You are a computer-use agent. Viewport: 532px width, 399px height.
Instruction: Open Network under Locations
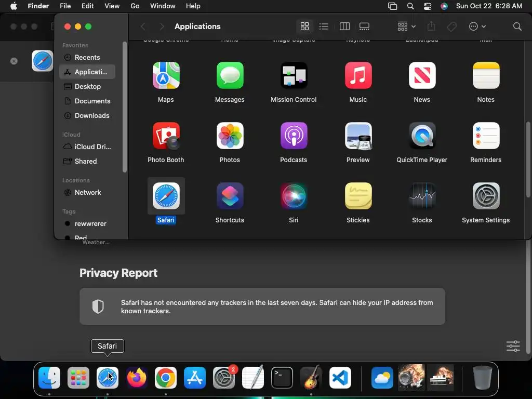87,192
